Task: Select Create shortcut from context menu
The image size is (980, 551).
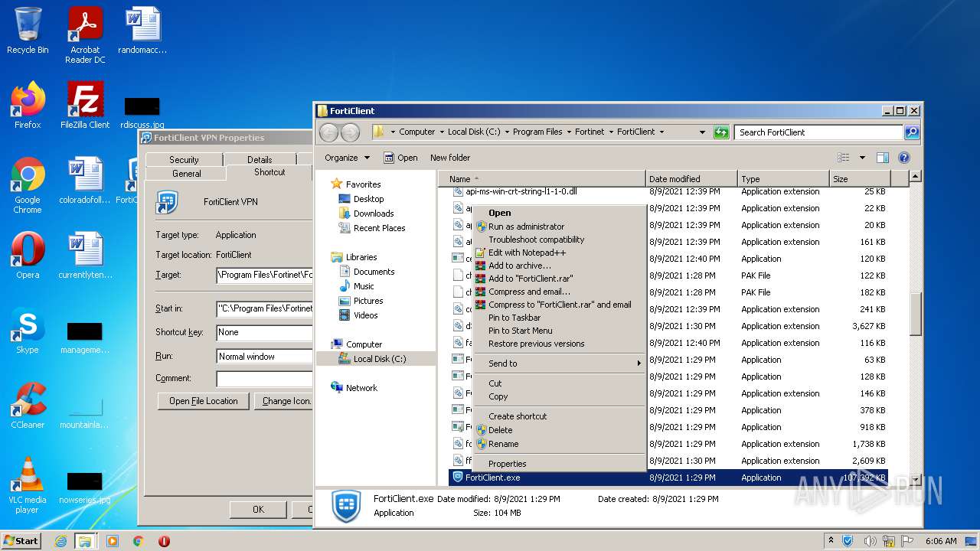Action: click(559, 416)
